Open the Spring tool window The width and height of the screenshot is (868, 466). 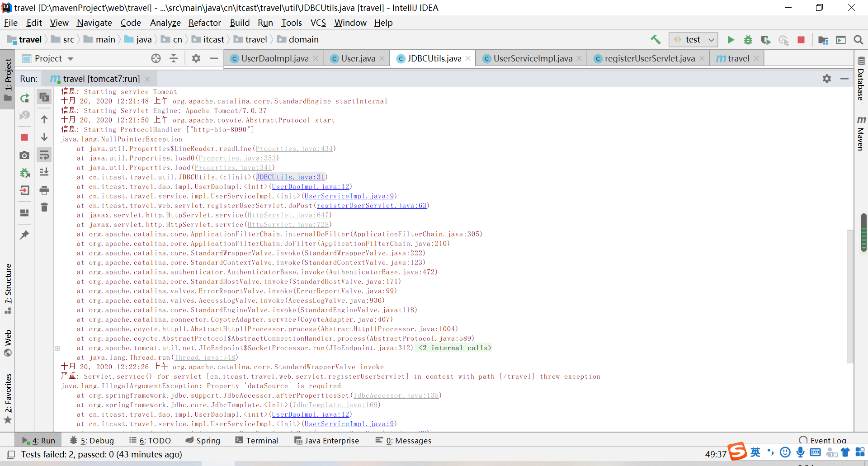[x=203, y=441]
